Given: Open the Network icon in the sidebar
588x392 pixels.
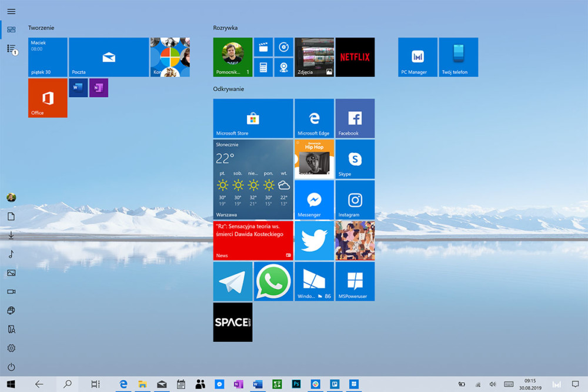Looking at the screenshot, I should tap(11, 310).
